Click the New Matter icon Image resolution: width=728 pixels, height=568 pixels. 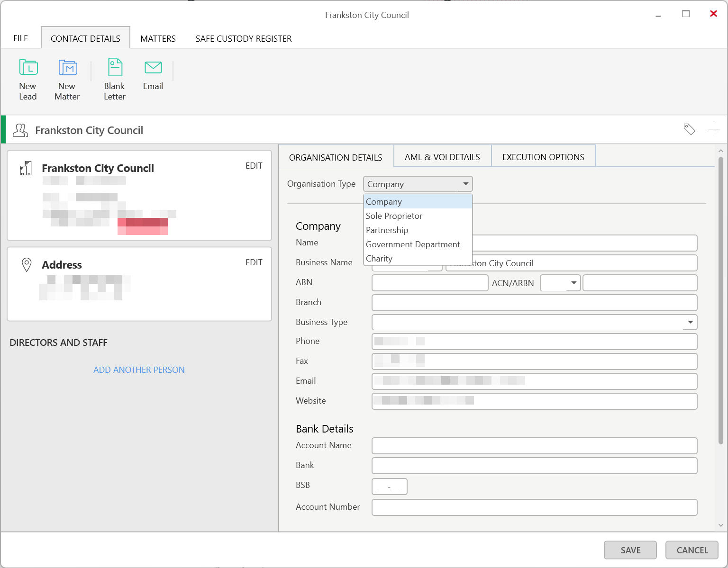[67, 68]
